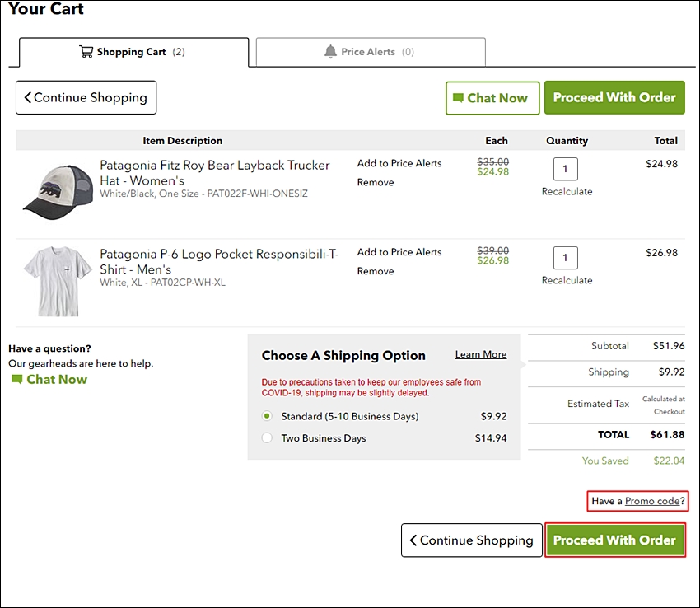This screenshot has height=608, width=700.
Task: Remove the P-6 T-shirt from cart
Action: tap(376, 271)
